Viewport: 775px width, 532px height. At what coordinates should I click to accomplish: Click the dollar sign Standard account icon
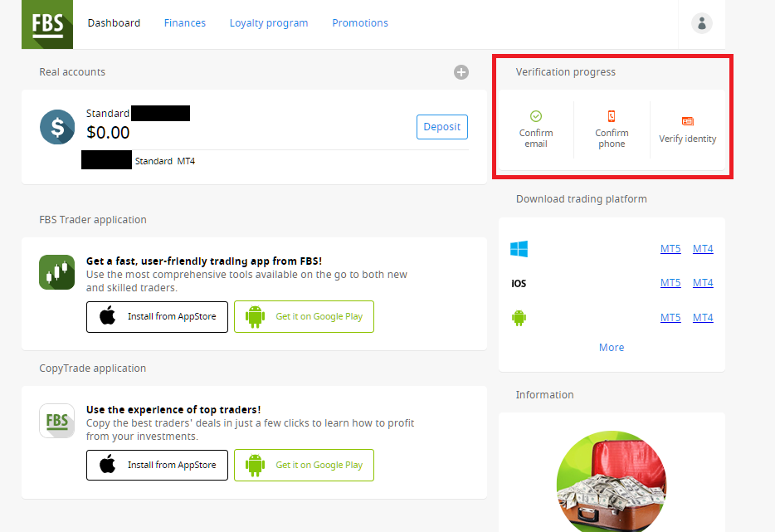tap(57, 127)
